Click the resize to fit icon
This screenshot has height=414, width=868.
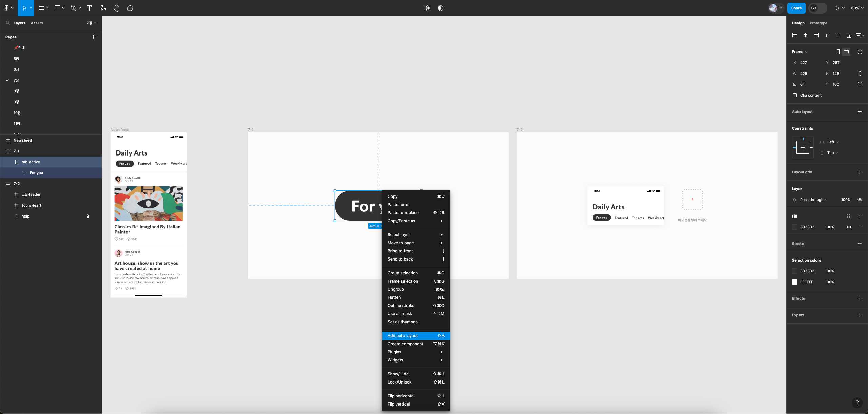pyautogui.click(x=860, y=52)
